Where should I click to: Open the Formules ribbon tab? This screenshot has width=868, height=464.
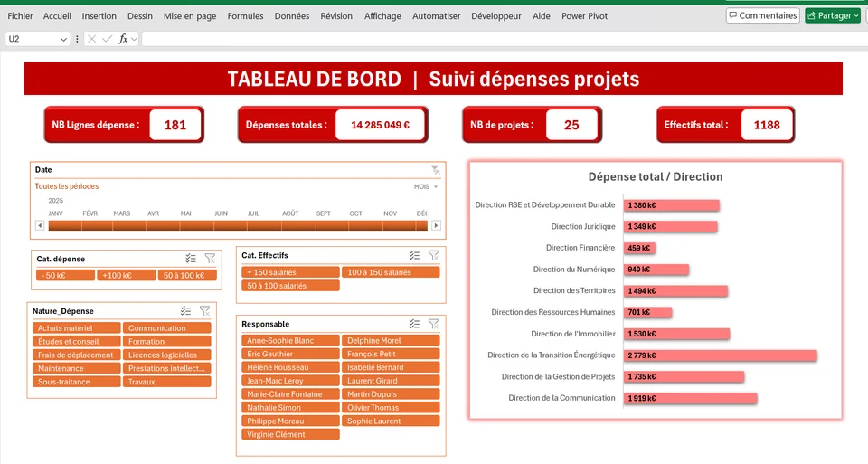(245, 16)
